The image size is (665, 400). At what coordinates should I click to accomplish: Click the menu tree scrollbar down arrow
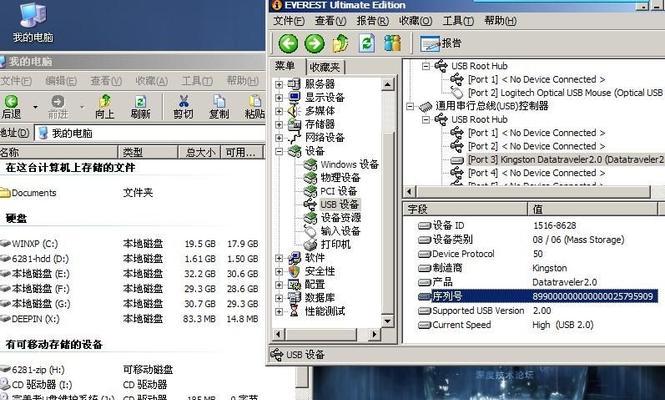(x=387, y=321)
